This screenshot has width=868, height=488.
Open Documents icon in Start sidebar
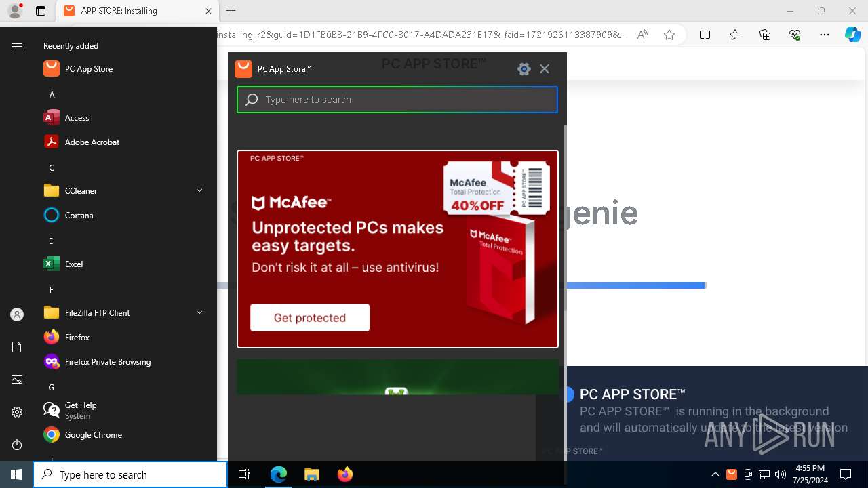[x=17, y=347]
